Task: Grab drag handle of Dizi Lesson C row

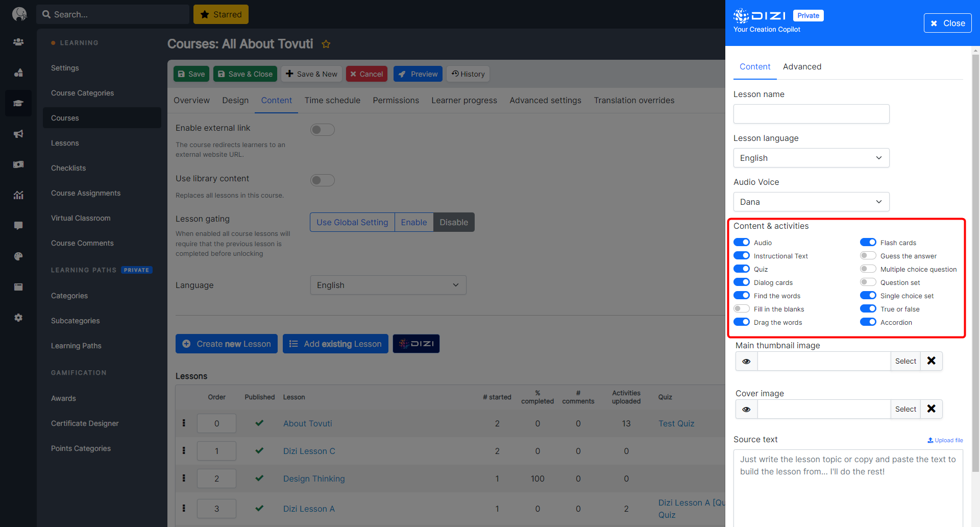Action: pos(184,451)
